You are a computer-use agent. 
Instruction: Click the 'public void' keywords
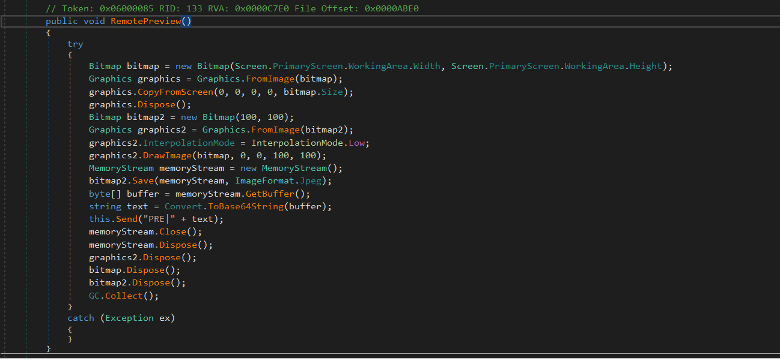(75, 21)
